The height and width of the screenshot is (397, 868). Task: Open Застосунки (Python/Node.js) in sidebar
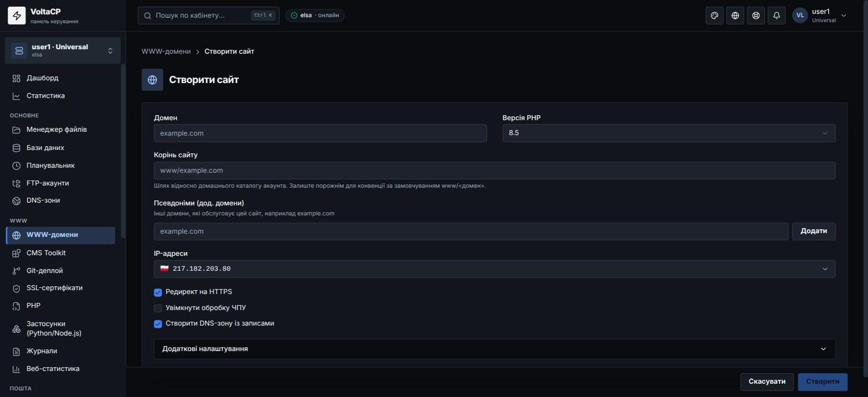click(60, 328)
